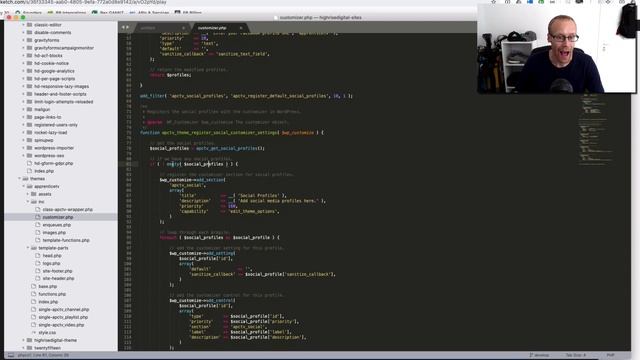Viewport: 640px width, 360px height.
Task: Open single-apctv_playlist.php in the sidebar
Action: pyautogui.click(x=63, y=318)
